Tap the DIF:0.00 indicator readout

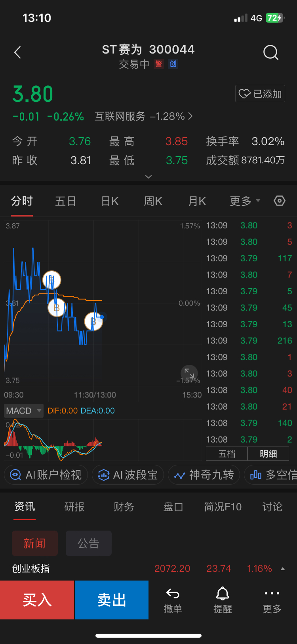pos(63,411)
